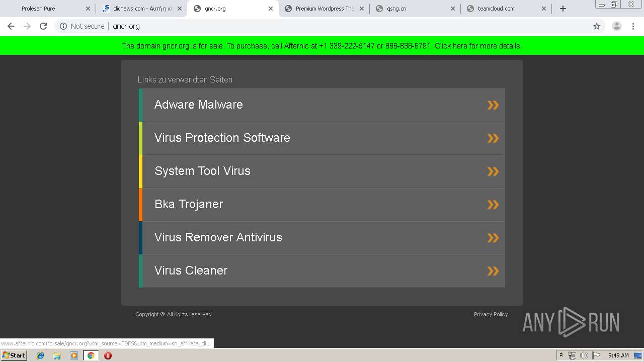The width and height of the screenshot is (644, 362).
Task: Open the media player taskbar icon
Action: pos(74,355)
